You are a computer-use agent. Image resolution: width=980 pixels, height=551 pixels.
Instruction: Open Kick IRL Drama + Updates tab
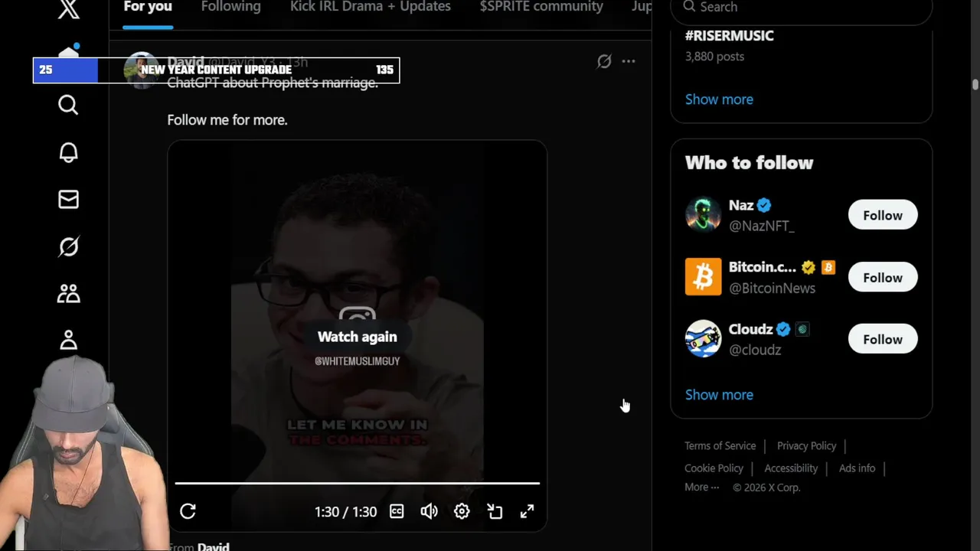(x=371, y=7)
